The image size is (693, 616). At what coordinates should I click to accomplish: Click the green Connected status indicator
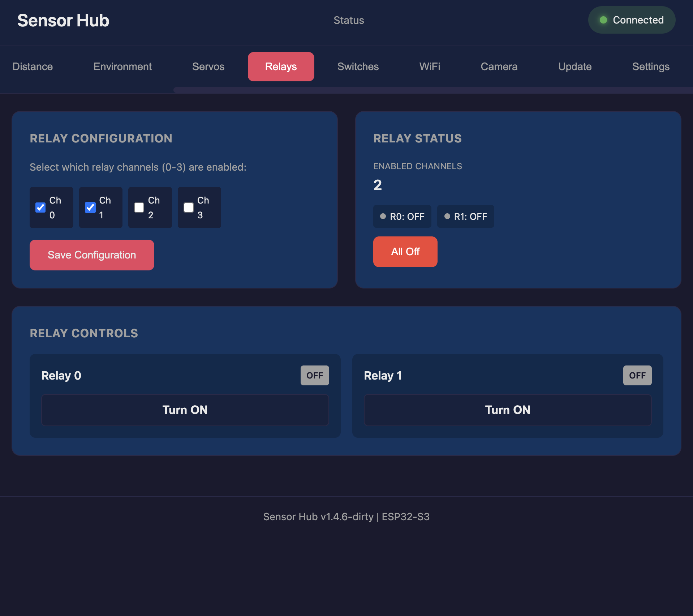click(632, 20)
